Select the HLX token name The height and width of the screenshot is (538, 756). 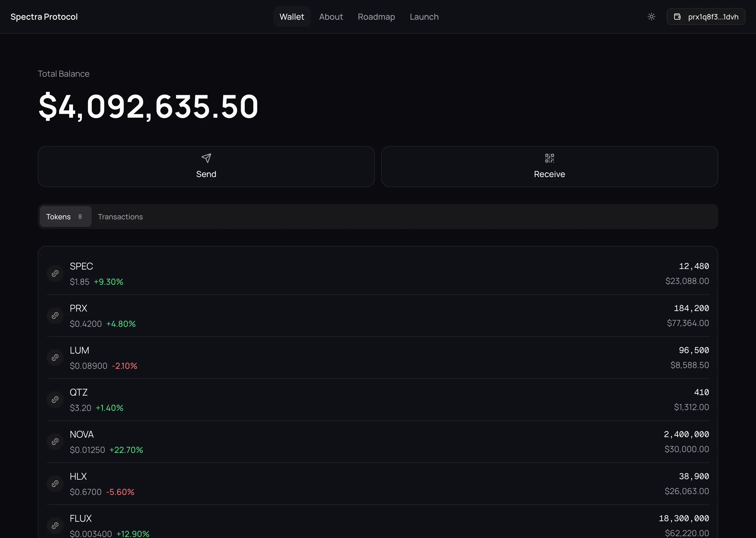(78, 476)
